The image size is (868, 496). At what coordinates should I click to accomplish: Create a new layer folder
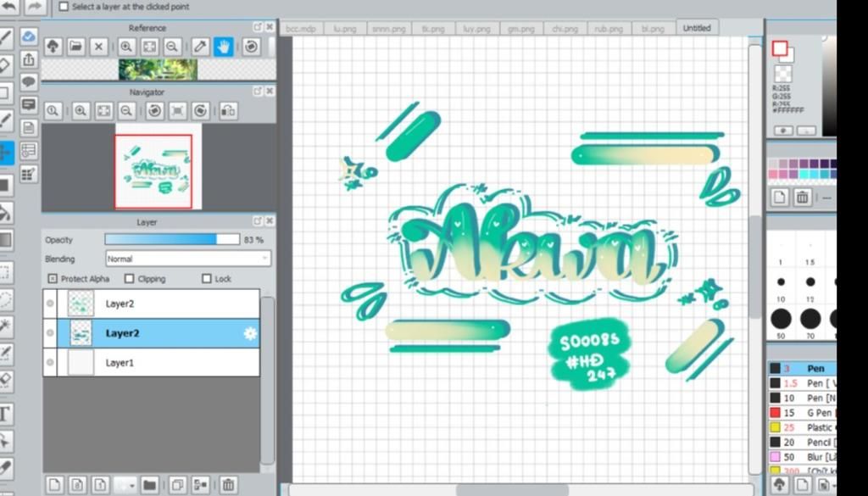[149, 486]
